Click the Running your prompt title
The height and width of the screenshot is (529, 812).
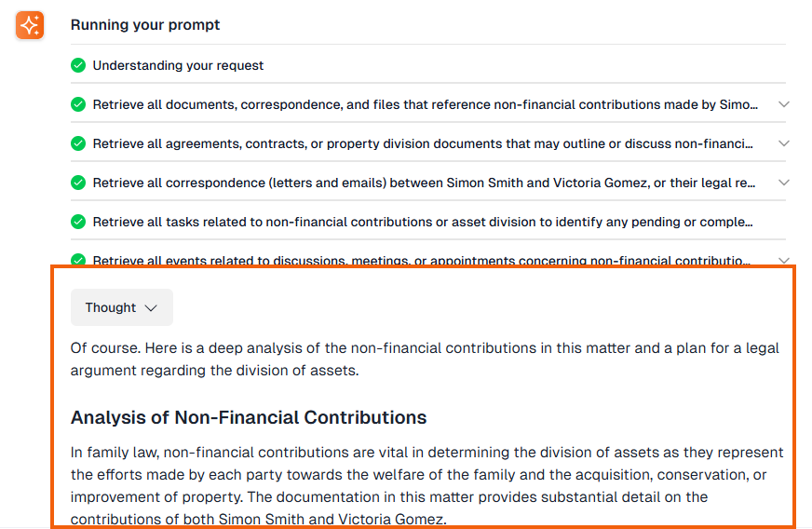click(x=145, y=25)
